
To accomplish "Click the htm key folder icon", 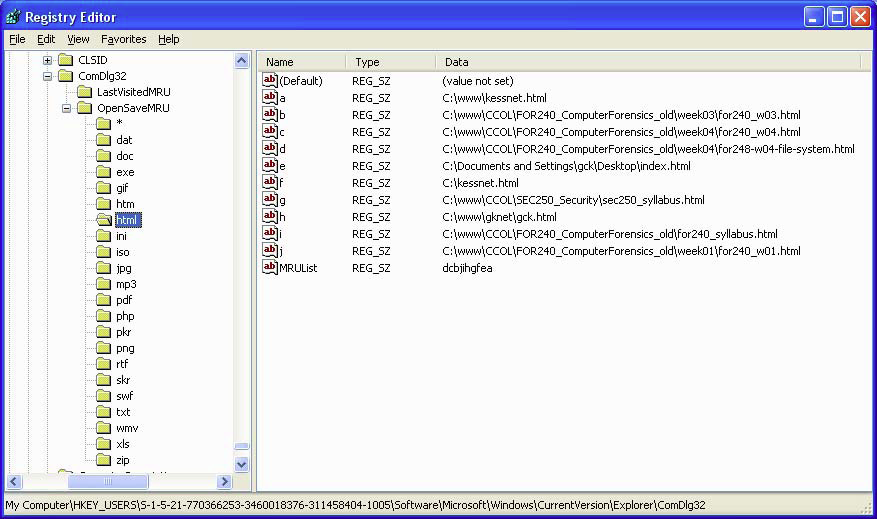I will 103,204.
